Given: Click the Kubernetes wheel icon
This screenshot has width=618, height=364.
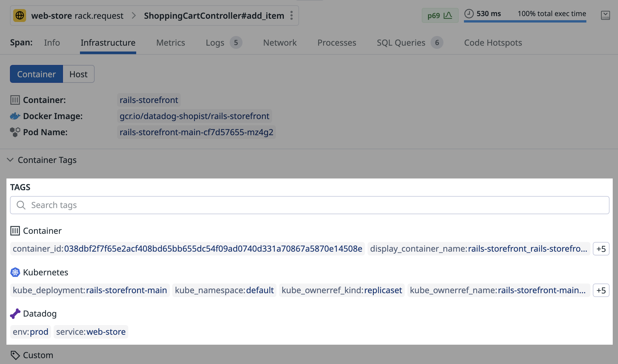Looking at the screenshot, I should tap(15, 272).
